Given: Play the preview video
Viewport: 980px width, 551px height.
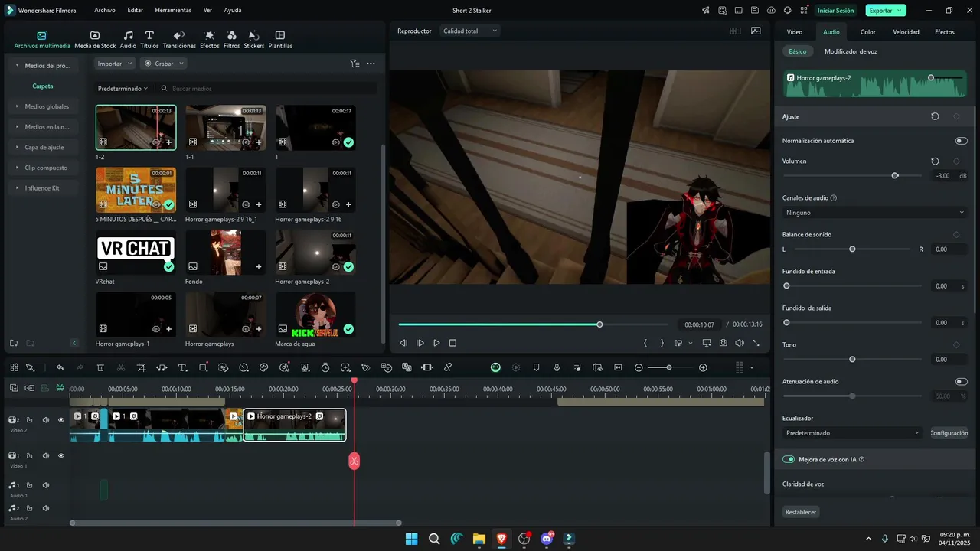Looking at the screenshot, I should 436,343.
